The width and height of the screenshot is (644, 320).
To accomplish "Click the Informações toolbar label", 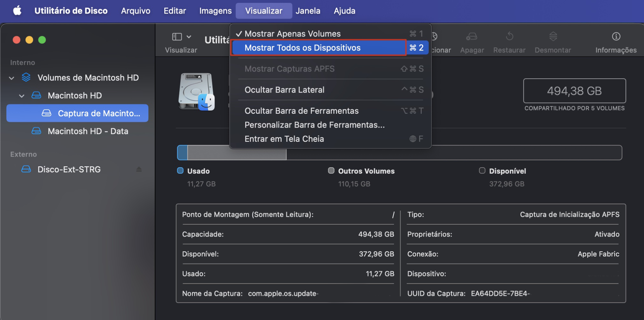I will tap(616, 50).
